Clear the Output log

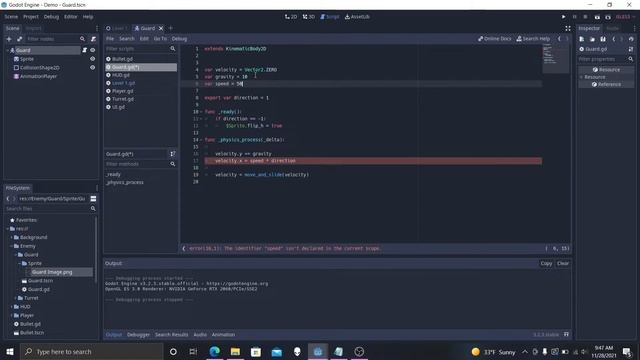click(x=563, y=264)
